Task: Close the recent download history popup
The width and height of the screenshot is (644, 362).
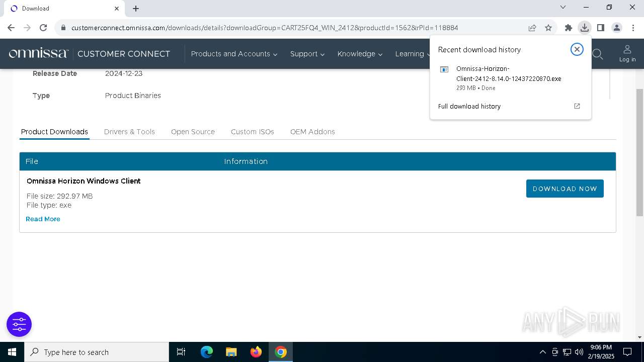Action: click(577, 49)
